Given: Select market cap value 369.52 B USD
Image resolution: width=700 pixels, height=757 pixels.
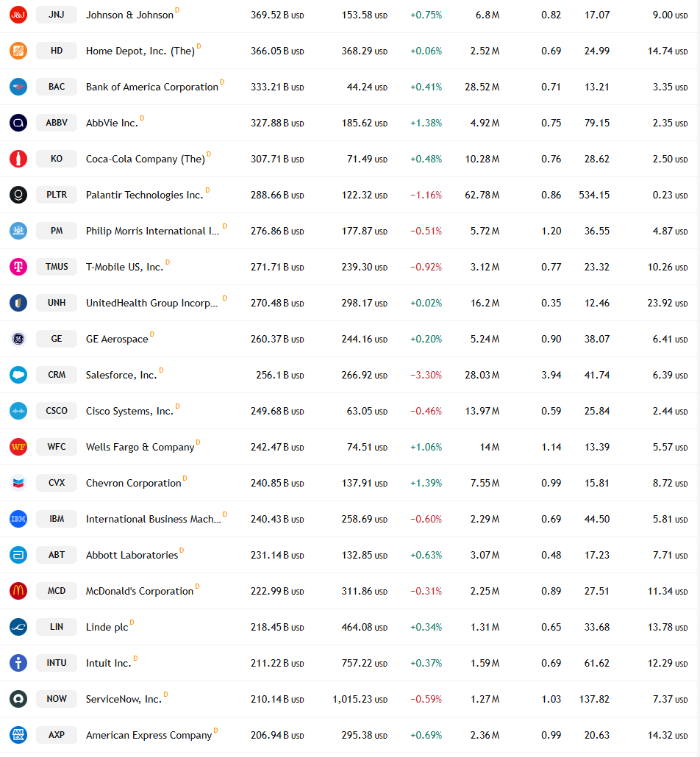Looking at the screenshot, I should (x=277, y=15).
